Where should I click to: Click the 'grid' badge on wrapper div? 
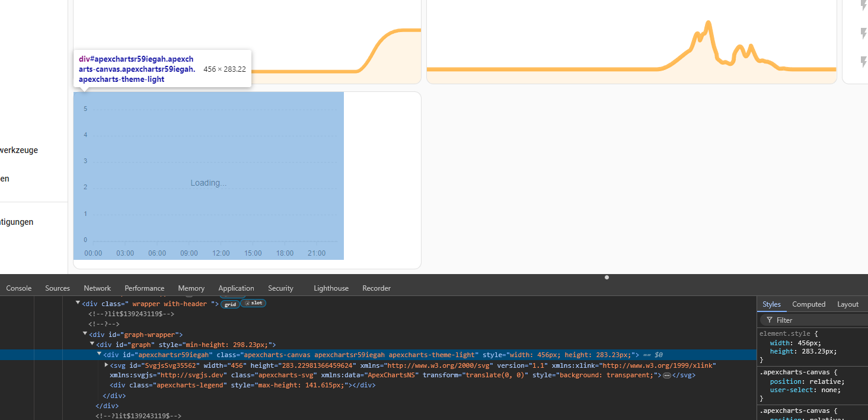tap(230, 304)
